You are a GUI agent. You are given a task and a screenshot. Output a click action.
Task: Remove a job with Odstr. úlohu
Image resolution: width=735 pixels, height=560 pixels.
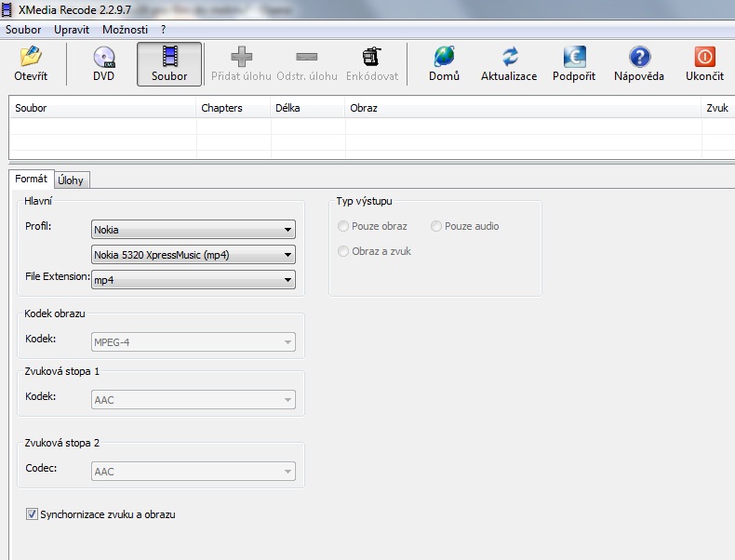coord(307,64)
